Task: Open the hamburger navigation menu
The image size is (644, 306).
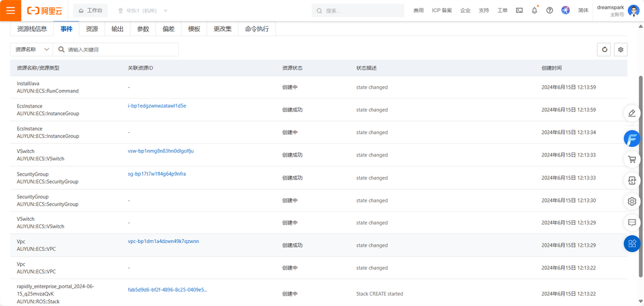Action: click(10, 10)
